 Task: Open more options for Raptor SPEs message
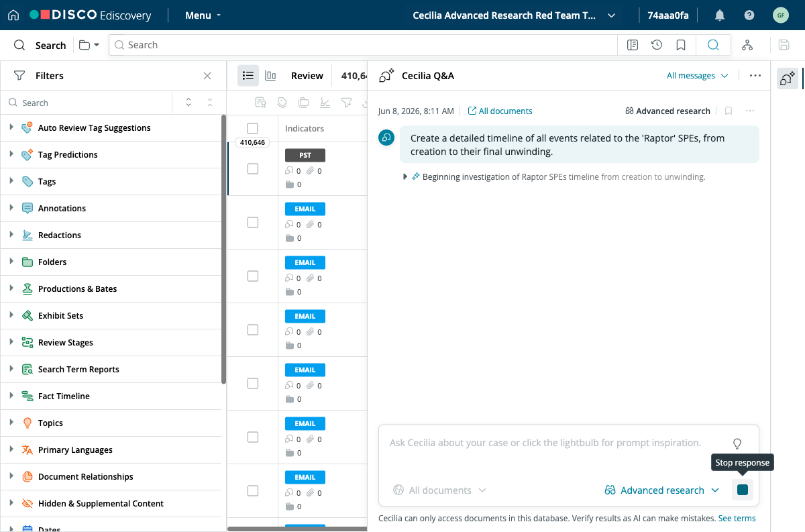pos(750,111)
